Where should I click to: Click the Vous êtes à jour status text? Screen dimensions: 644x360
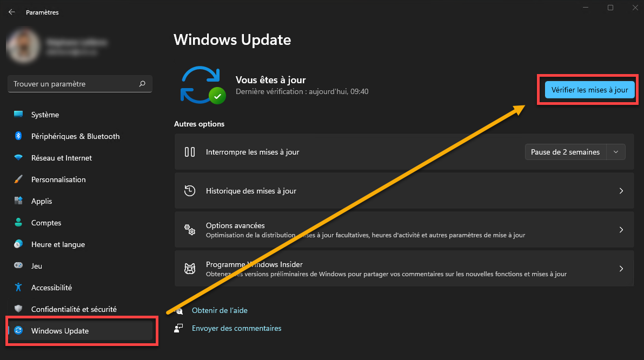[271, 79]
